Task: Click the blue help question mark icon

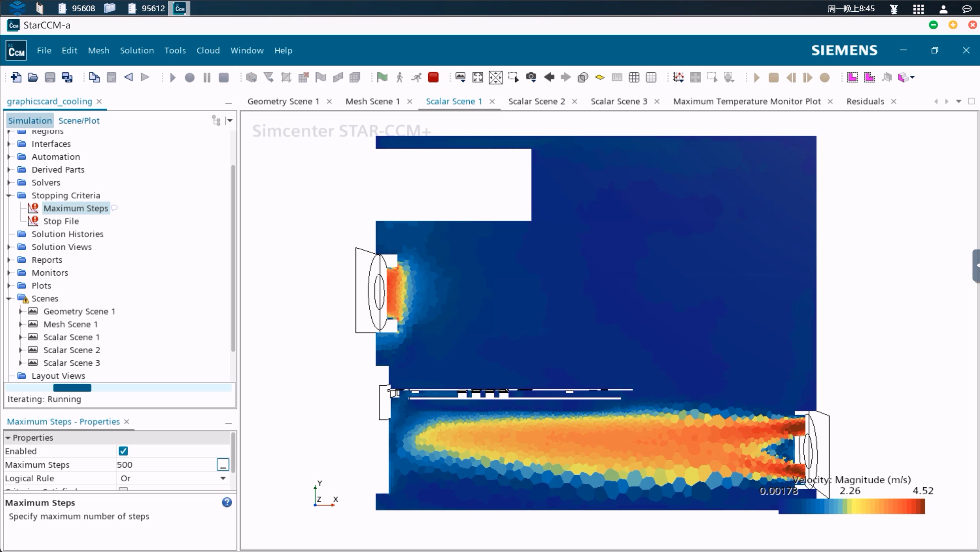Action: pos(227,502)
